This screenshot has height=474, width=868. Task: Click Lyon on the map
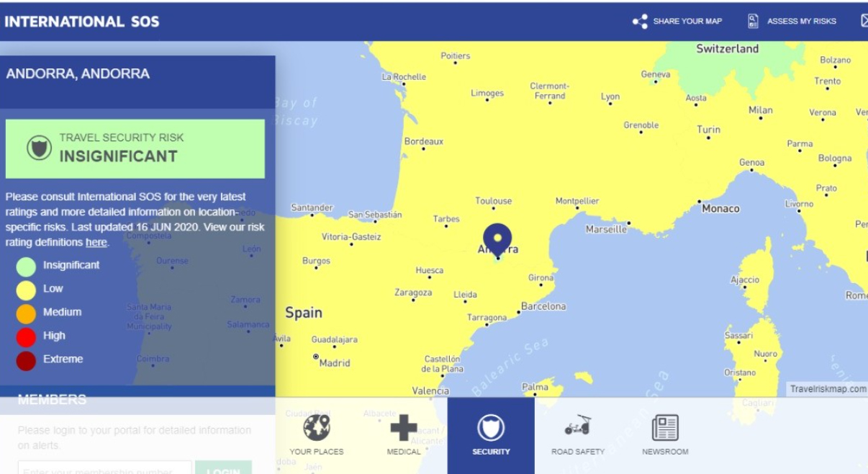pyautogui.click(x=610, y=97)
